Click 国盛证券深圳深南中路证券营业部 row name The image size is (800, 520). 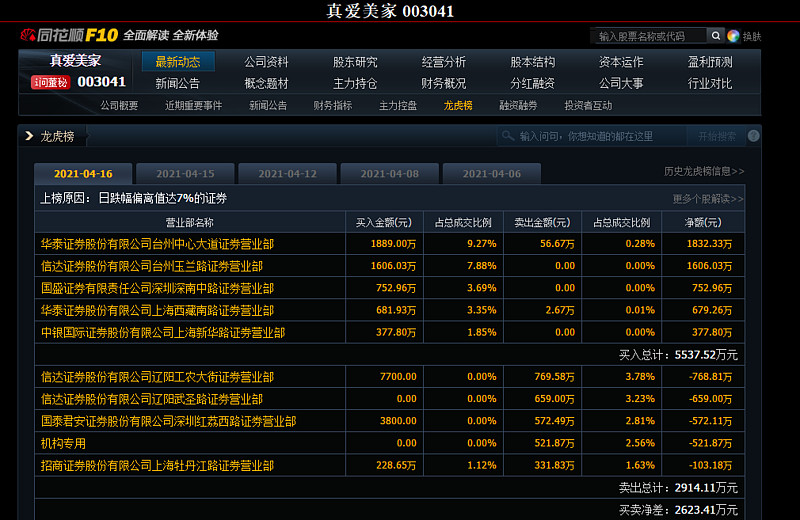point(157,289)
